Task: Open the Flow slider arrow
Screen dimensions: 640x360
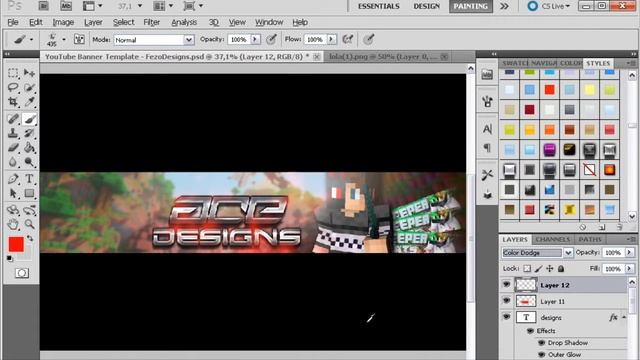Action: [x=331, y=39]
